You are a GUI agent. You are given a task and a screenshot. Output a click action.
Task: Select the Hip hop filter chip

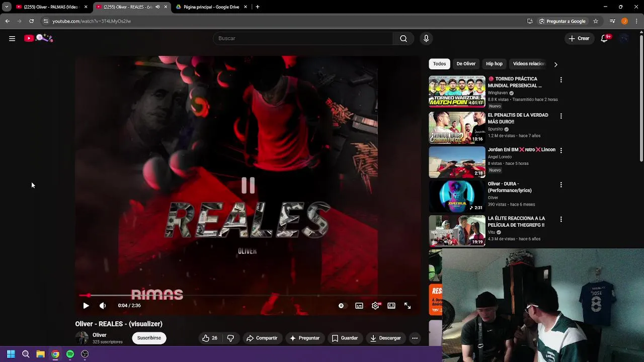[x=494, y=64]
